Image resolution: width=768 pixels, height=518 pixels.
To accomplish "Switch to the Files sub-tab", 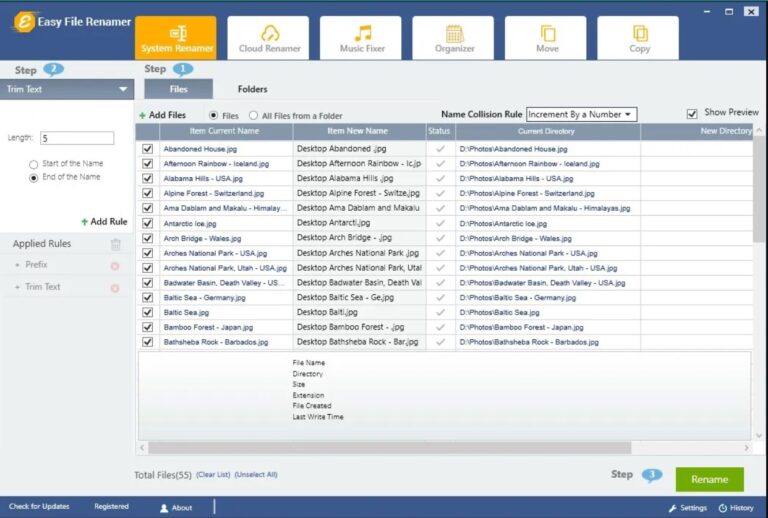I will tap(179, 89).
